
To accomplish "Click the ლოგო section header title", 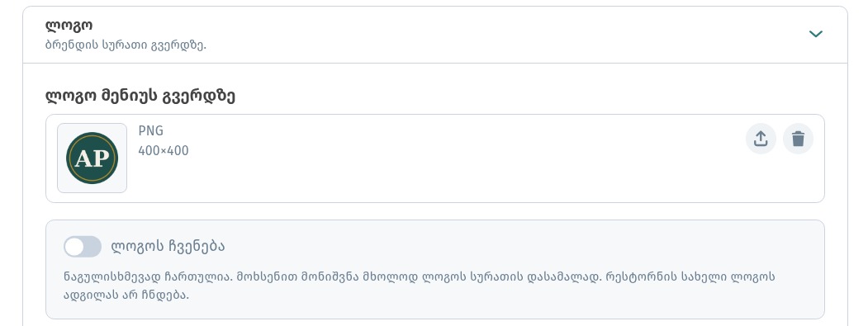I will coord(69,26).
